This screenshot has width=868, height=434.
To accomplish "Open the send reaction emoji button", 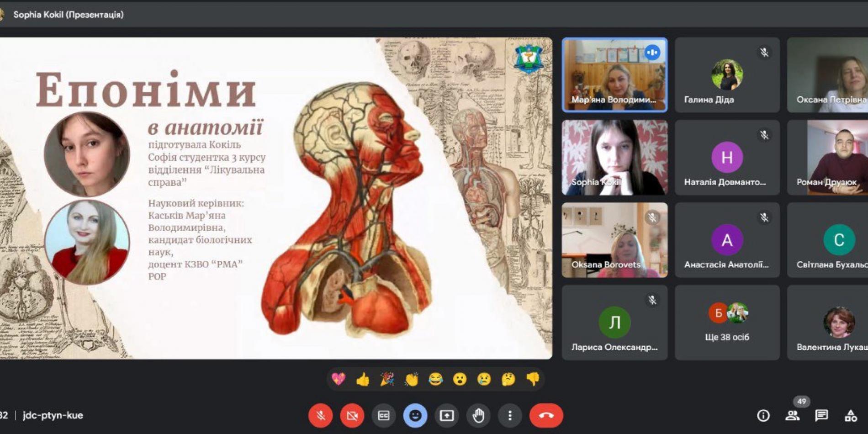I will [415, 415].
